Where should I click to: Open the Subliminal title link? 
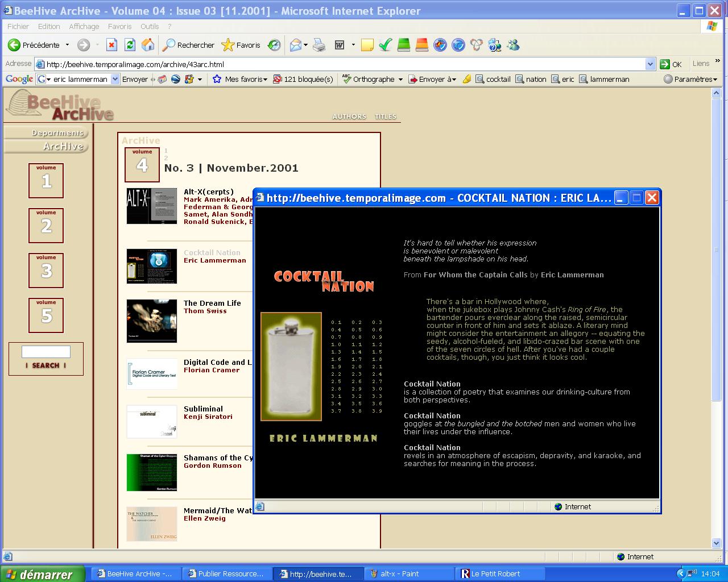pos(203,409)
